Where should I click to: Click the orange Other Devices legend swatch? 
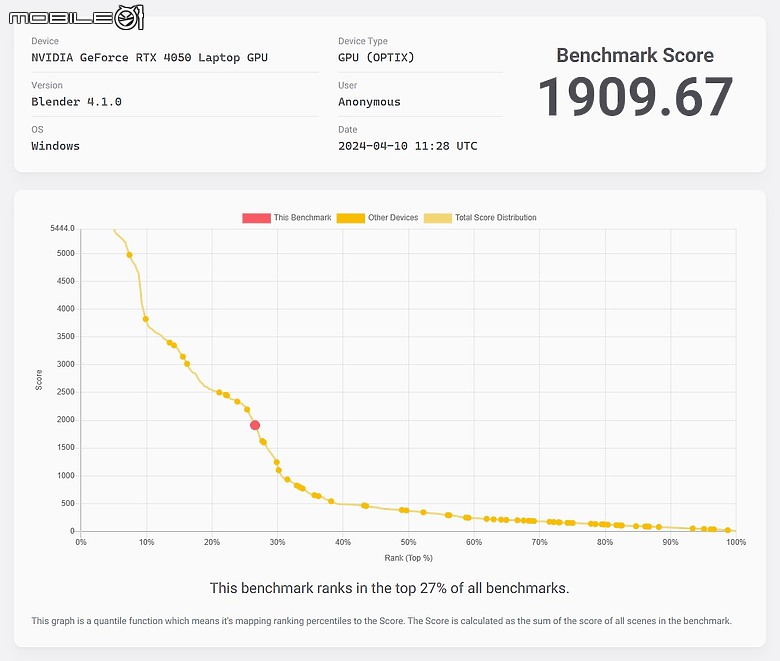(351, 218)
